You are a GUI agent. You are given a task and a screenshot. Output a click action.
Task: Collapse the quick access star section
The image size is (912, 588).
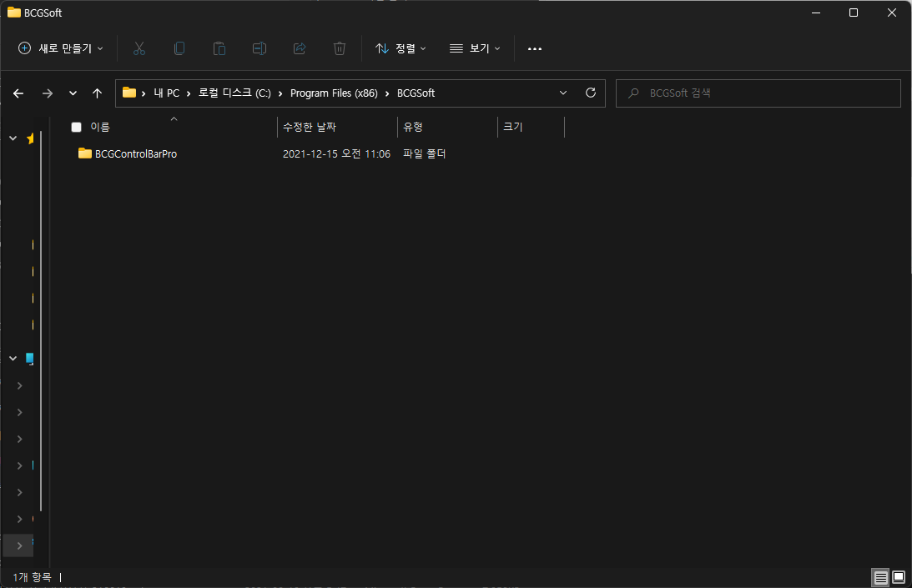13,138
